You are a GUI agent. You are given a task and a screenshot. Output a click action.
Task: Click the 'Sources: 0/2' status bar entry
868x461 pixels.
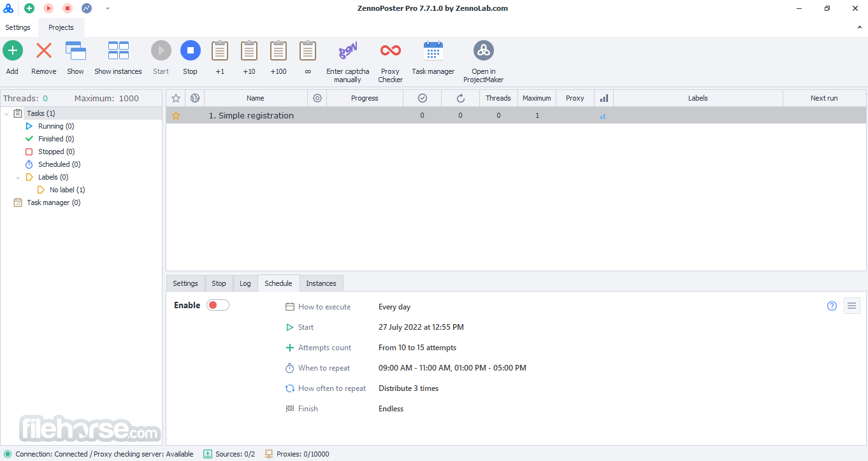point(229,454)
